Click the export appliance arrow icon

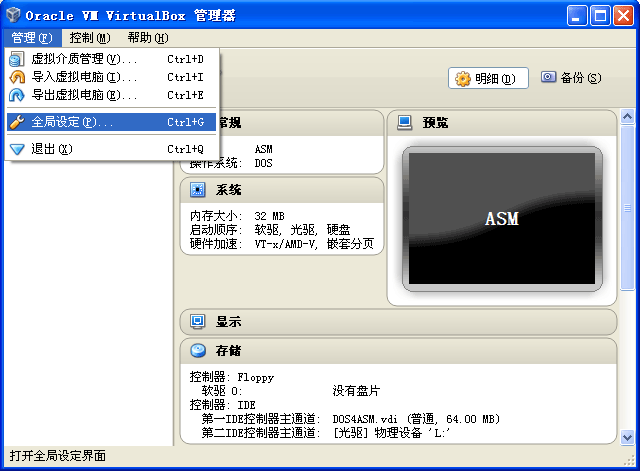[x=17, y=95]
